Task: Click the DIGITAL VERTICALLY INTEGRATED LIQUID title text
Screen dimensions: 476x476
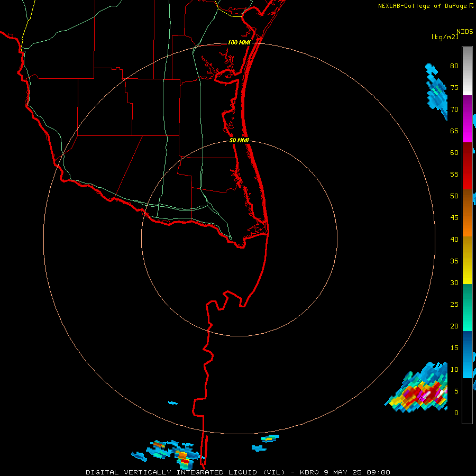Action: point(186,472)
